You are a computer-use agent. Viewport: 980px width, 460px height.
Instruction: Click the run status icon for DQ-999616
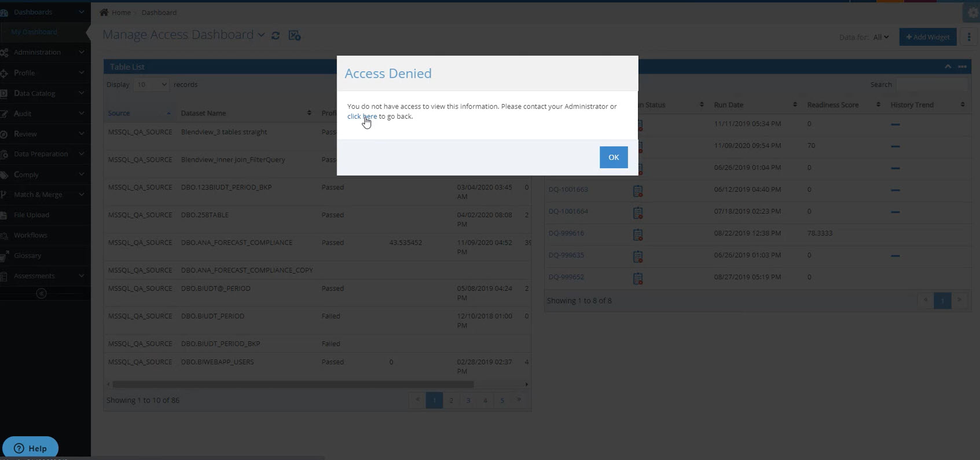click(x=638, y=235)
